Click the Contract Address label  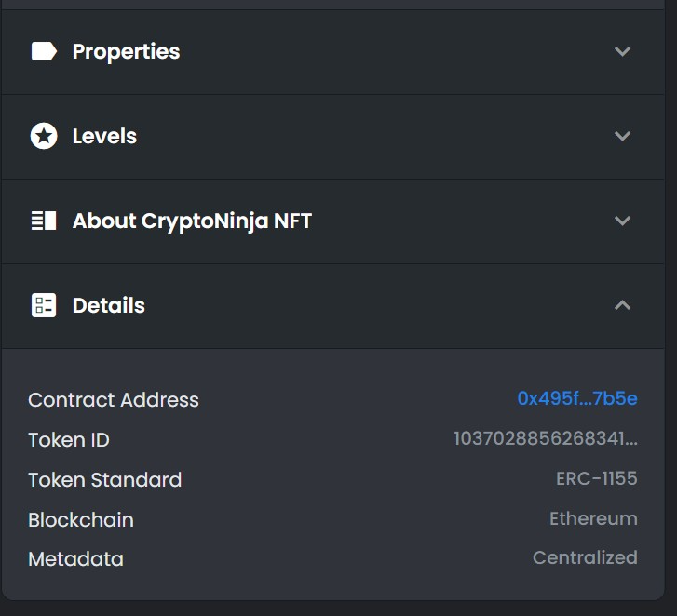coord(114,400)
